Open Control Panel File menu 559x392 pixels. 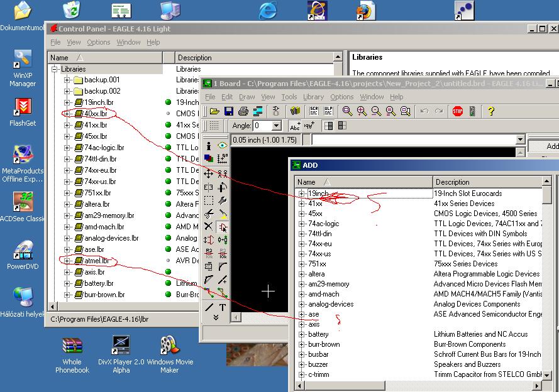tap(55, 42)
